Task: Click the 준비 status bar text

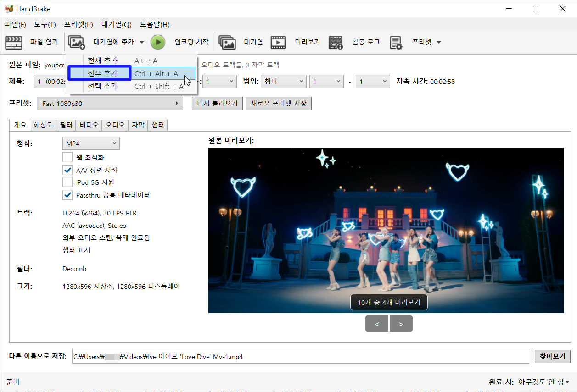Action: (x=13, y=382)
